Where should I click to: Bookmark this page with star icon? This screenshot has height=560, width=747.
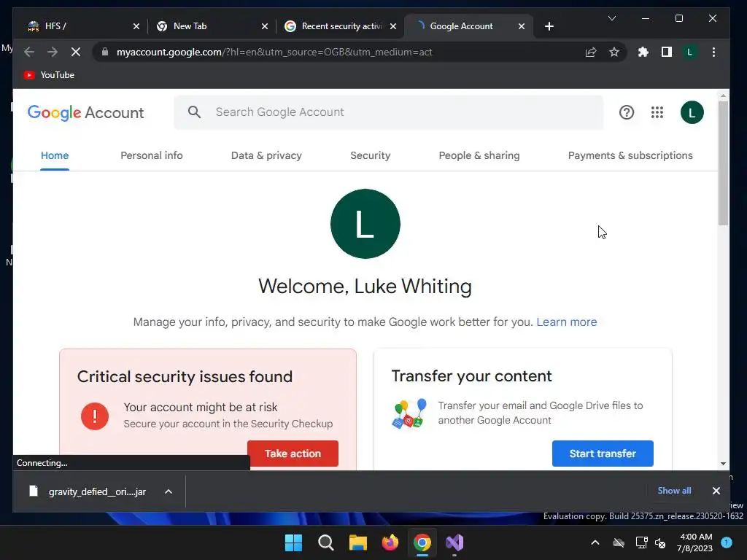(x=614, y=52)
